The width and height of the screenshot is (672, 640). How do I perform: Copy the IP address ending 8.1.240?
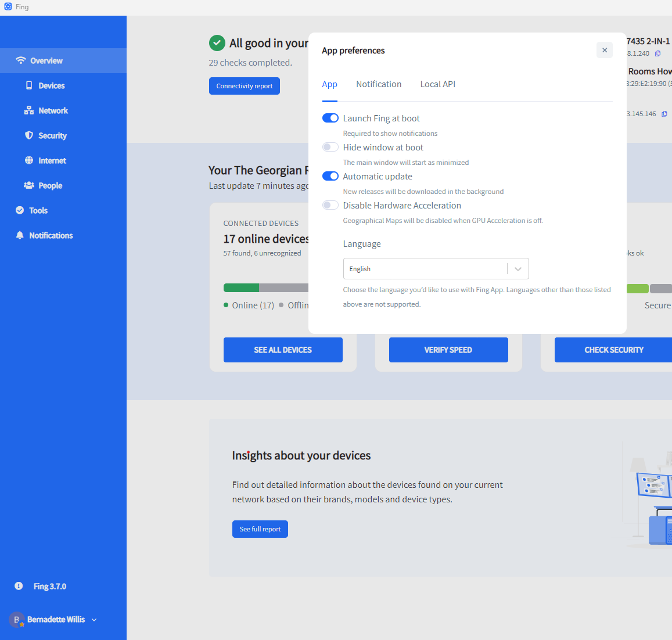pos(657,53)
